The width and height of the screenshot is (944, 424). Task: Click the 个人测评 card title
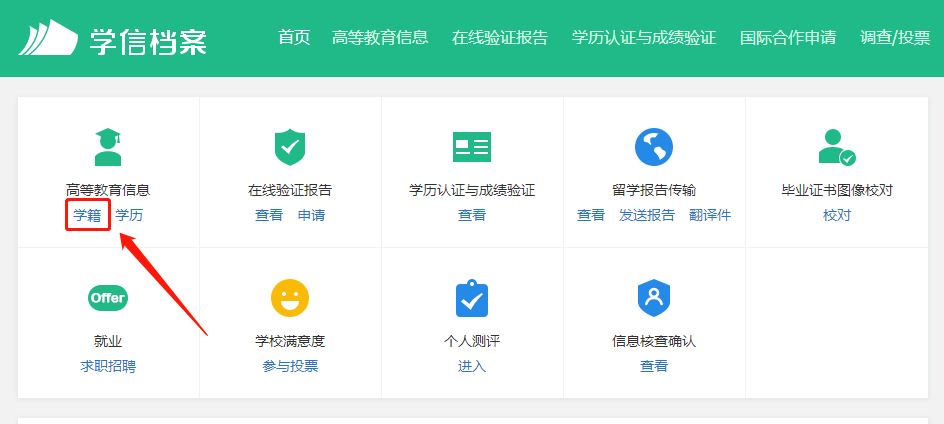472,341
